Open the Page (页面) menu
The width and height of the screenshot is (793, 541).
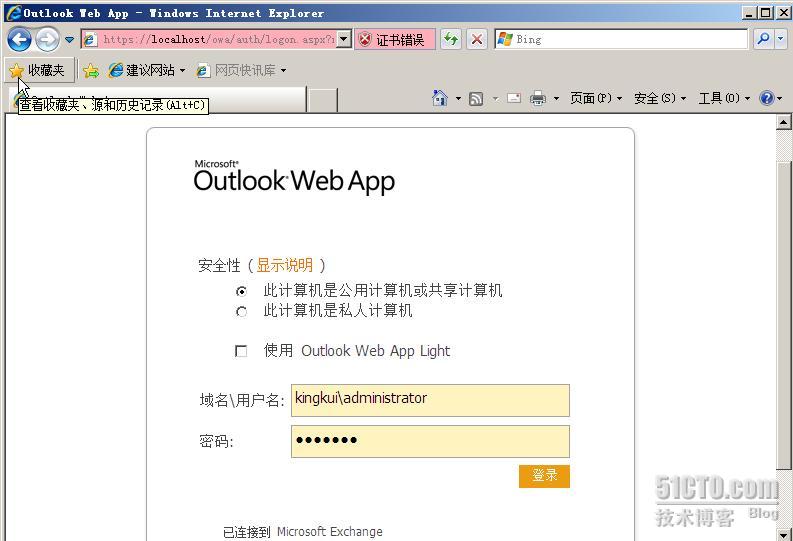click(x=596, y=98)
